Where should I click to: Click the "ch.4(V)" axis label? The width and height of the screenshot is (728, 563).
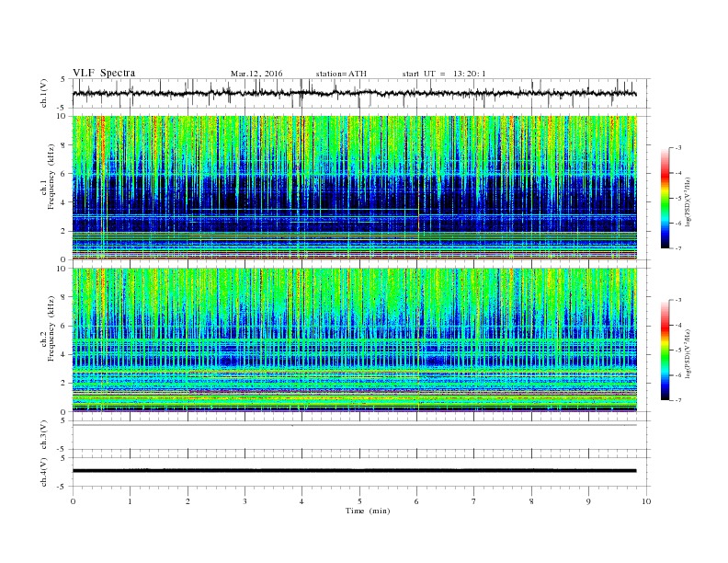[x=44, y=472]
